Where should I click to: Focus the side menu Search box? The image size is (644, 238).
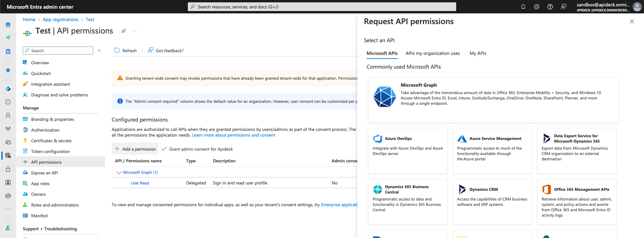pos(58,51)
